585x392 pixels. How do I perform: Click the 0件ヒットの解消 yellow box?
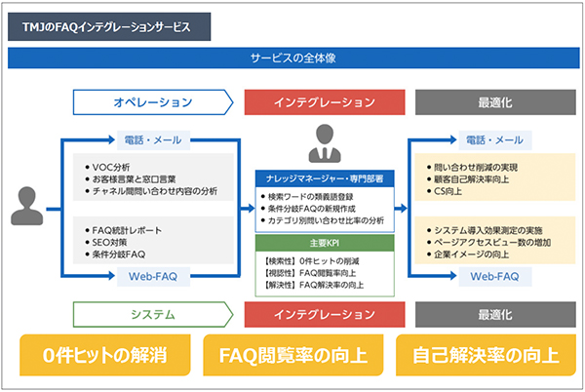[105, 355]
